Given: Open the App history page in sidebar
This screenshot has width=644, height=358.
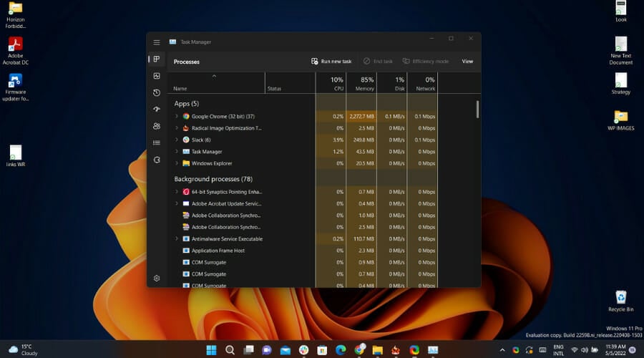Looking at the screenshot, I should [x=157, y=93].
